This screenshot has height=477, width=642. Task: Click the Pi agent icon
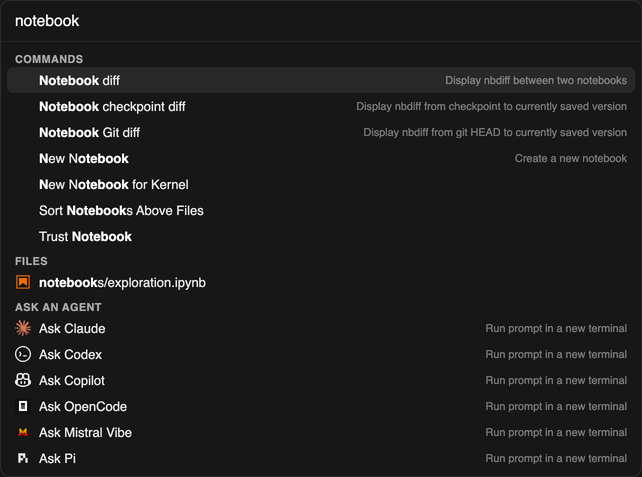23,458
